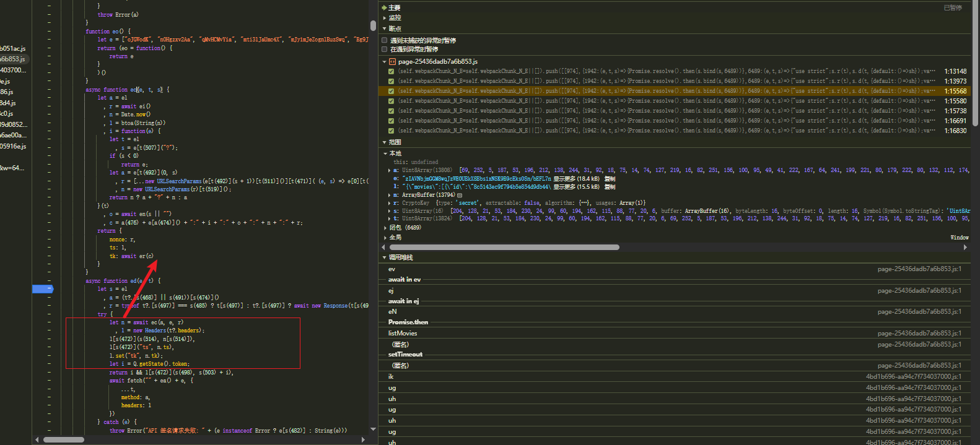Expand variable s Uint8Array(16)
The image size is (980, 445).
pos(390,211)
